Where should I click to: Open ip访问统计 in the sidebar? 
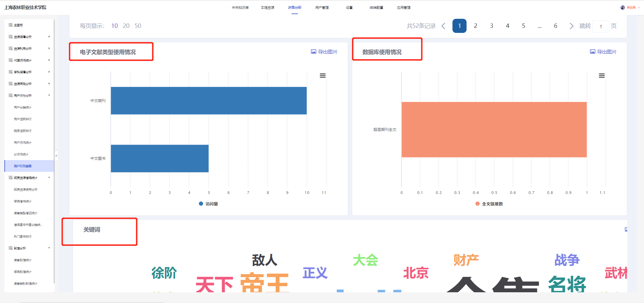(21, 154)
